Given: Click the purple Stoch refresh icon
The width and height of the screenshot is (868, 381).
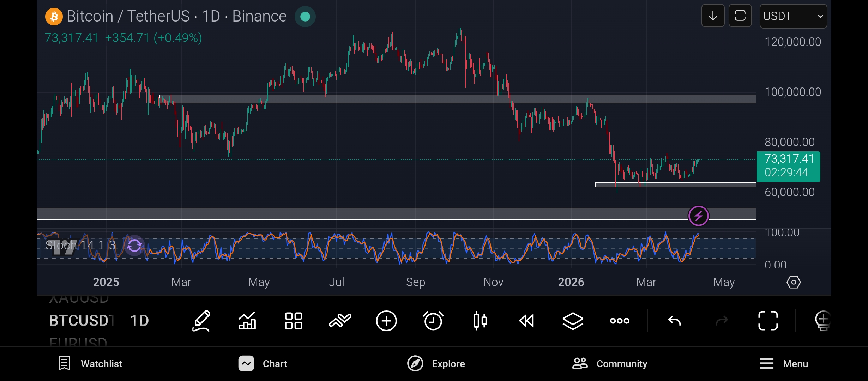Looking at the screenshot, I should [x=134, y=245].
